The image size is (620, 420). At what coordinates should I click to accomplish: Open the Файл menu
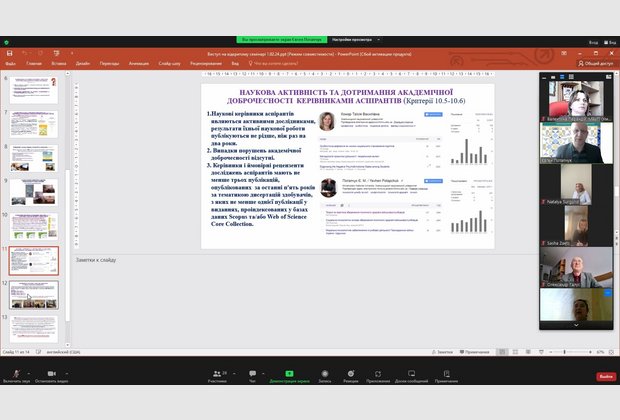click(11, 63)
